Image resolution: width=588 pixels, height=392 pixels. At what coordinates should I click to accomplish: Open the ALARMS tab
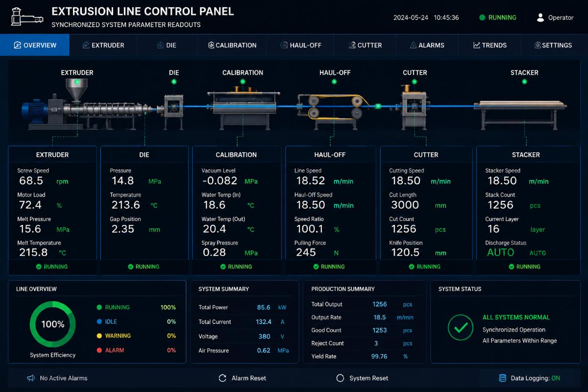pos(427,45)
